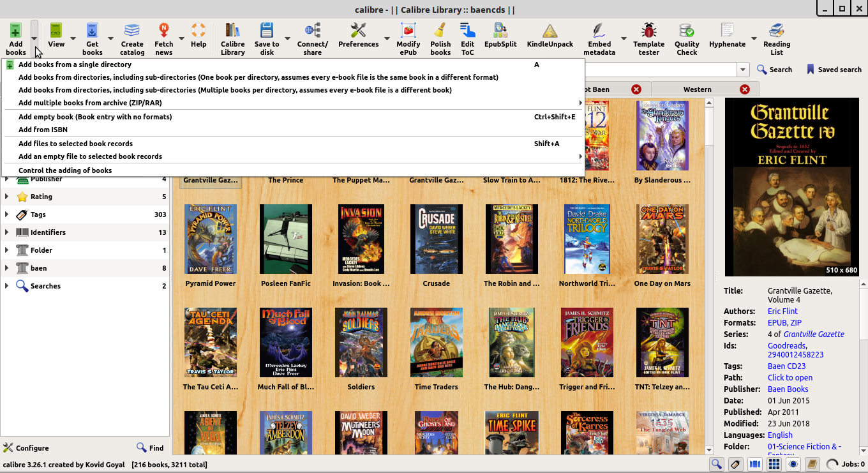
Task: Select the Crusade book cover
Action: pyautogui.click(x=437, y=239)
